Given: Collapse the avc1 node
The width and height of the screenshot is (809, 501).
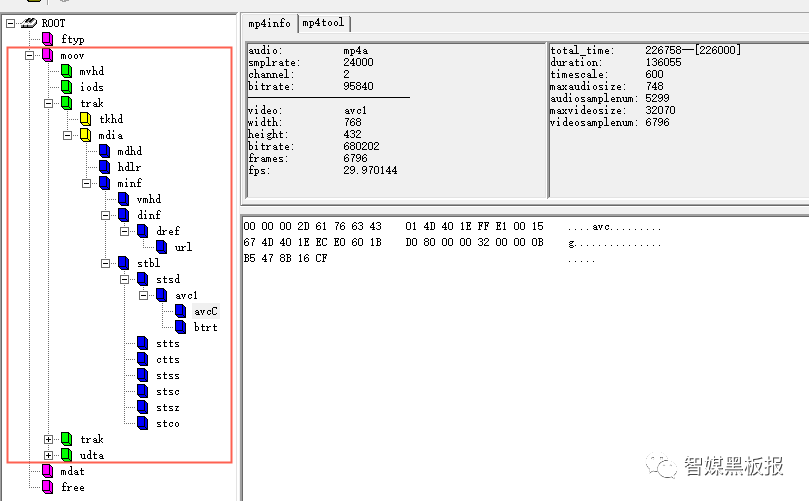Looking at the screenshot, I should [144, 295].
